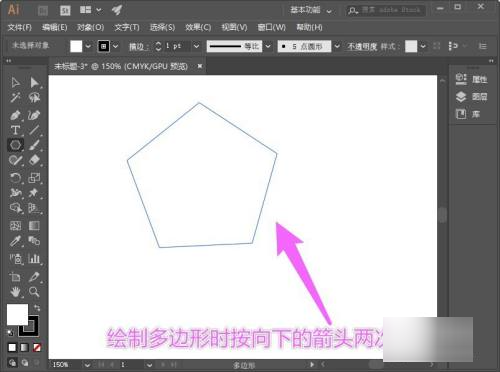Click the large fill swatch in toolbar
This screenshot has height=372, width=500.
tap(17, 314)
